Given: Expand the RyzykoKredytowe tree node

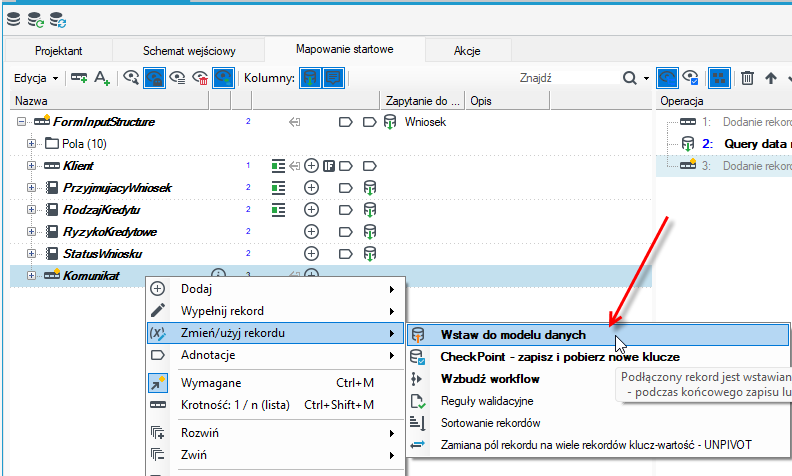Looking at the screenshot, I should [31, 231].
